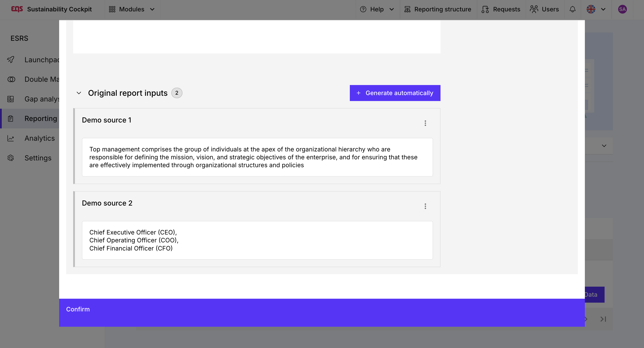Click the Launchpad rocket icon
Viewport: 644px width, 348px height.
pos(11,60)
